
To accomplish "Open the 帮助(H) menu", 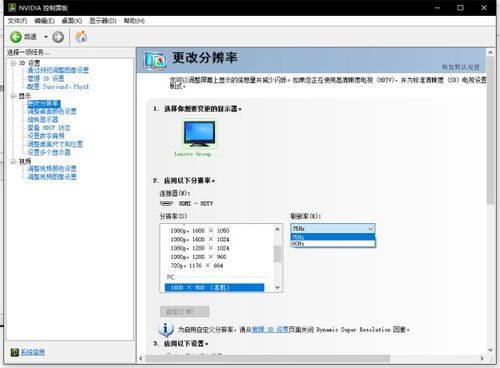I will tap(134, 21).
